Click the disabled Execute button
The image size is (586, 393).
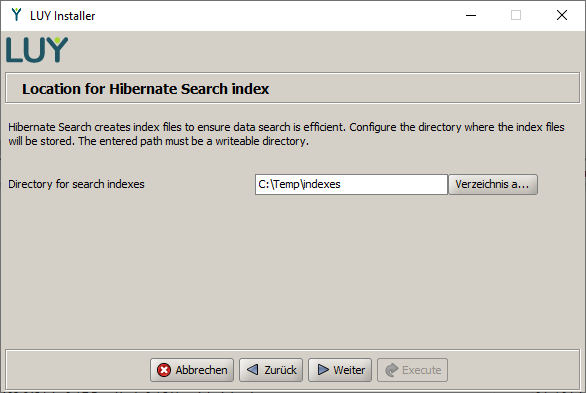413,370
